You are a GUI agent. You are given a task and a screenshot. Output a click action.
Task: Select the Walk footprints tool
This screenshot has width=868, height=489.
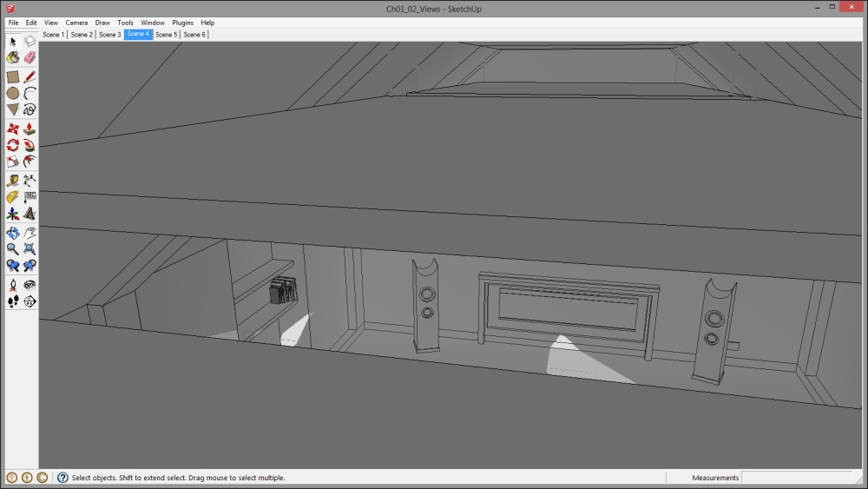(x=13, y=301)
